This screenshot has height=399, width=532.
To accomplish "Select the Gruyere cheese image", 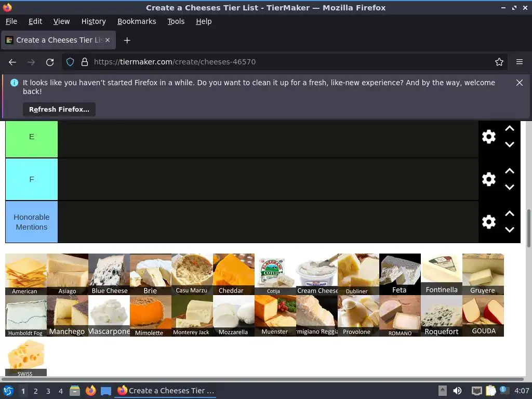I will [483, 274].
